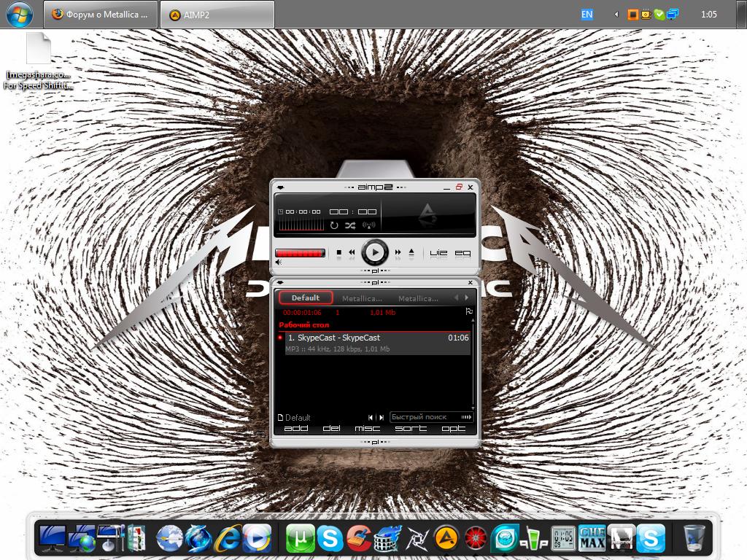Adjust the red volume slider
The width and height of the screenshot is (747, 560).
[x=300, y=253]
